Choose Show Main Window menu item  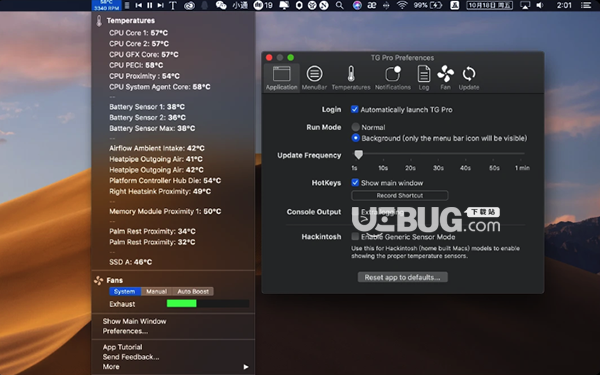(x=134, y=321)
